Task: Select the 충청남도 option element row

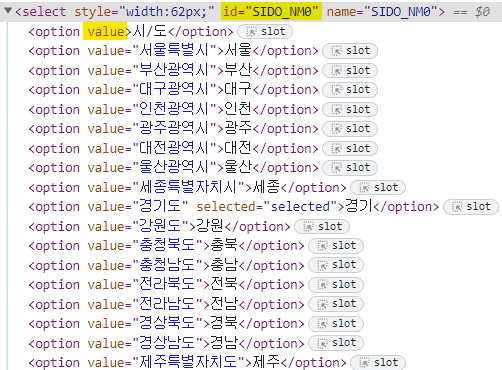Action: tap(167, 266)
